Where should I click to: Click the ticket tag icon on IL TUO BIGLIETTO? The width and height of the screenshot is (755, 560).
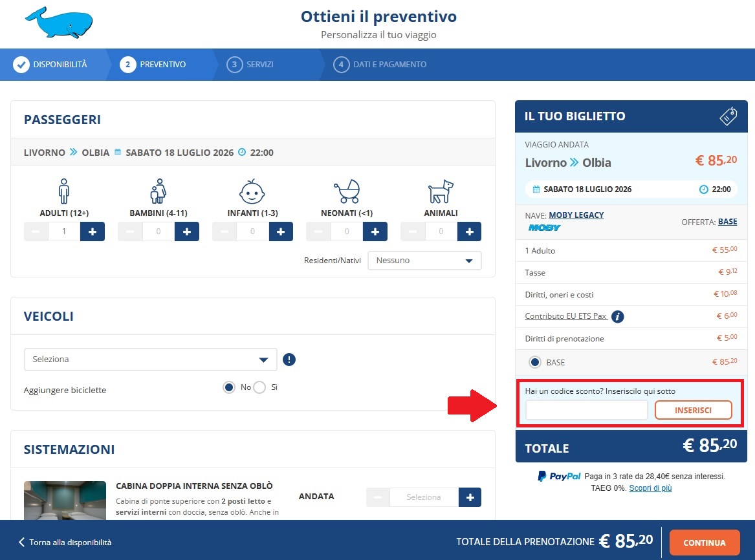pos(729,115)
